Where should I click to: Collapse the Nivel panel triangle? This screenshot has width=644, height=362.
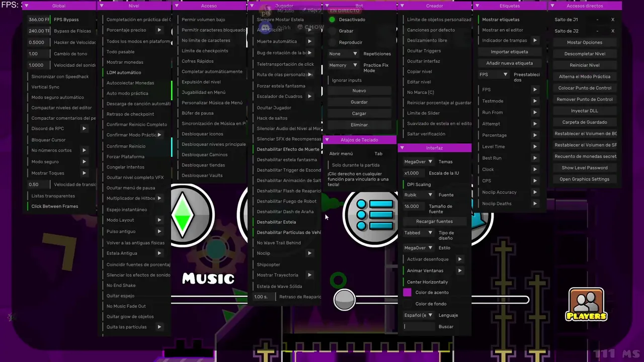click(x=102, y=6)
